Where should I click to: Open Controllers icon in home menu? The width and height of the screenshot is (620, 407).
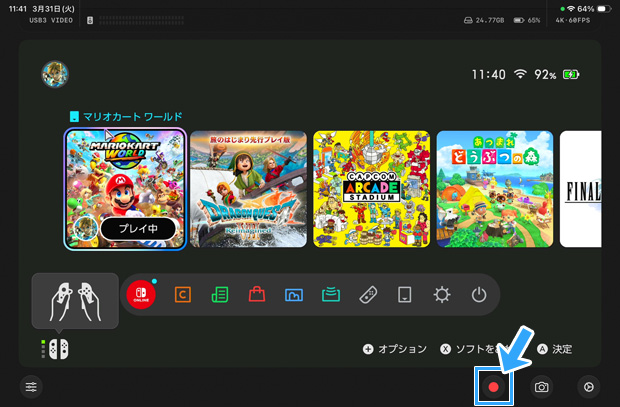pyautogui.click(x=368, y=295)
